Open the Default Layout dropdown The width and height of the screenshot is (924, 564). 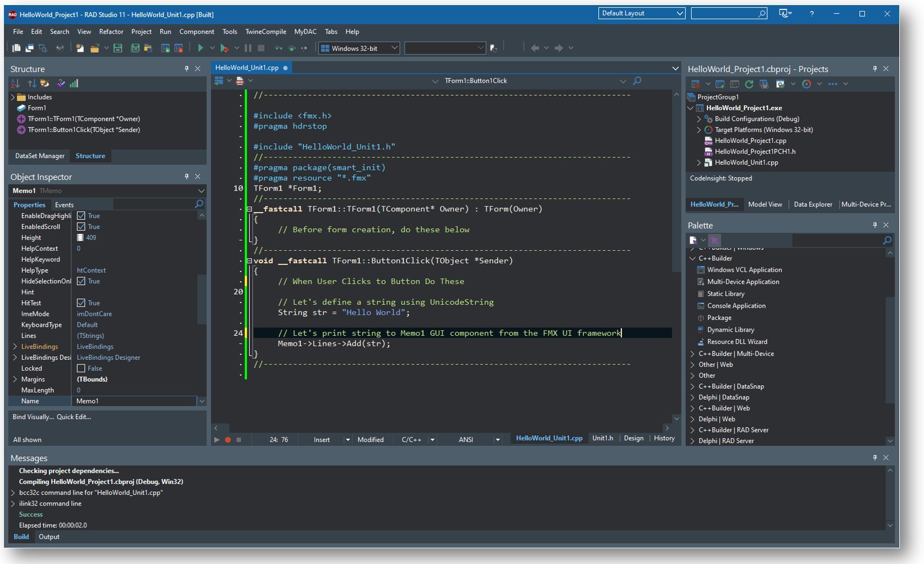(679, 13)
